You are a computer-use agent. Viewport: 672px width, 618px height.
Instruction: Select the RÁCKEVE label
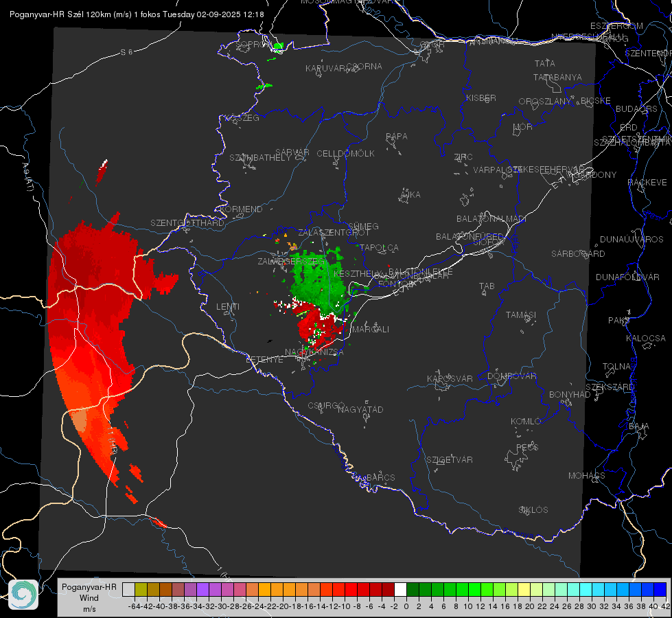pos(647,183)
